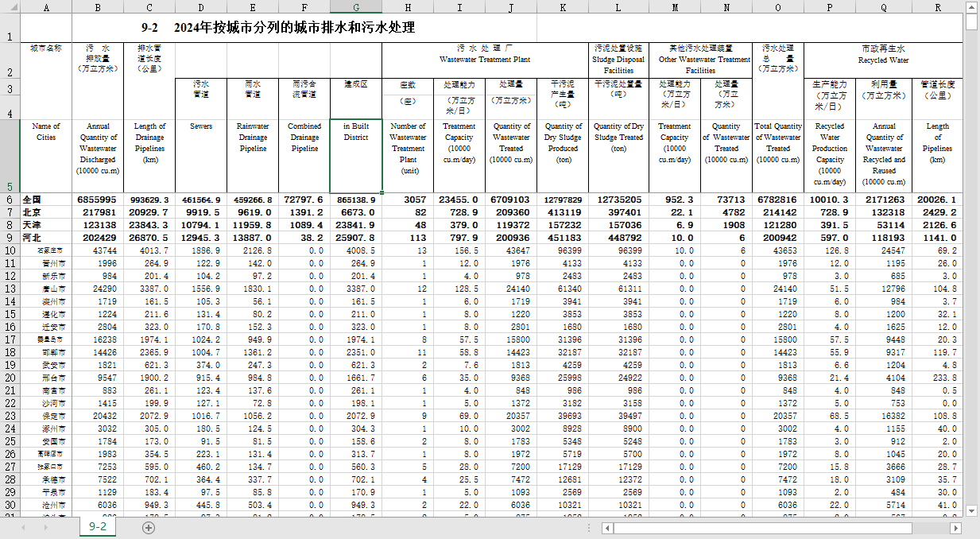Click the horizontal scrollbar left arrow

(607, 528)
